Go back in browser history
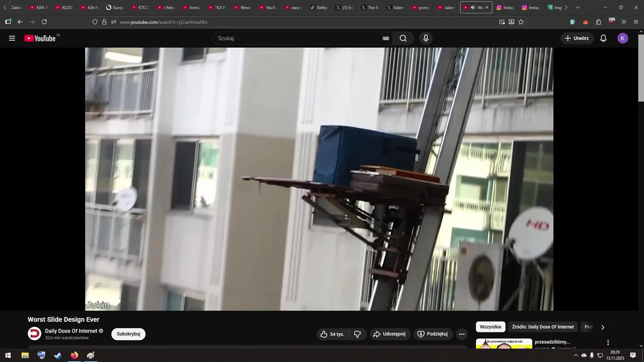 [x=20, y=22]
